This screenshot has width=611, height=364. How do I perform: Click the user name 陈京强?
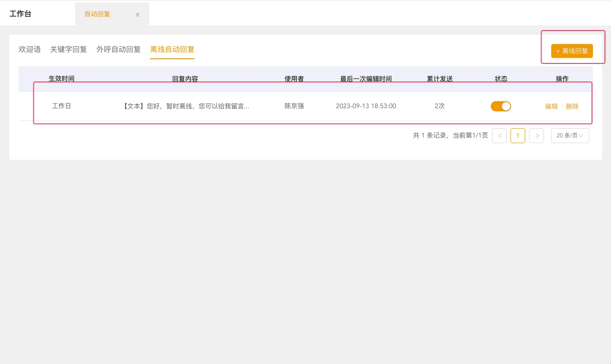pos(294,106)
